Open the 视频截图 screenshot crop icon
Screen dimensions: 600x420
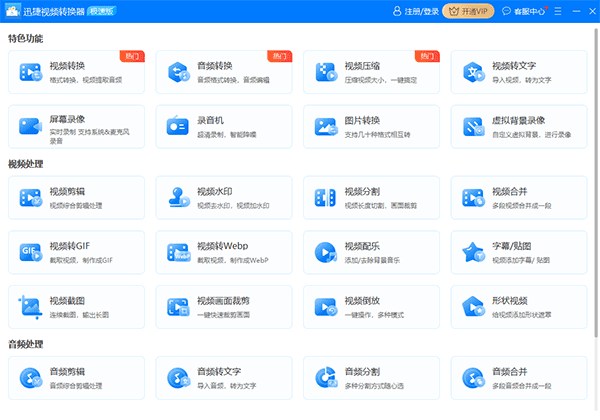pyautogui.click(x=30, y=307)
